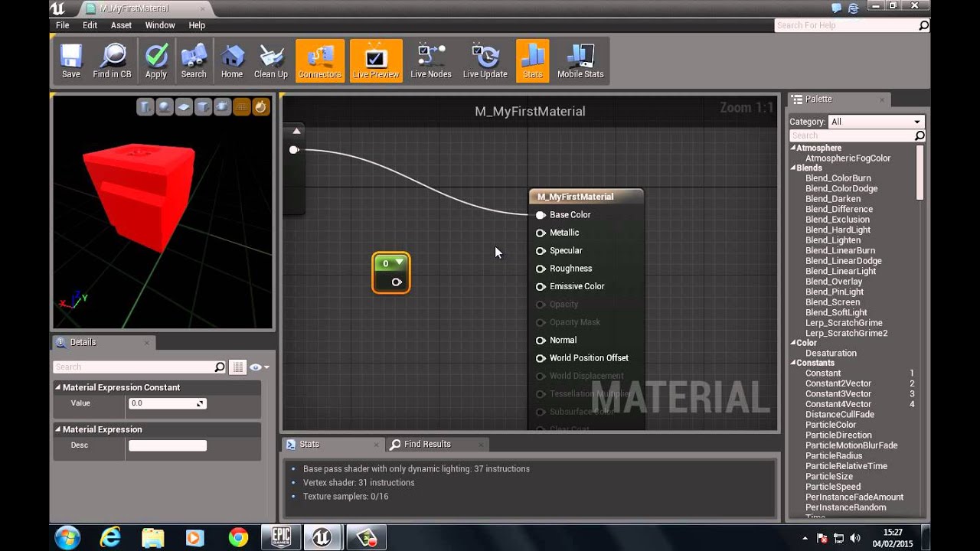Image resolution: width=980 pixels, height=551 pixels.
Task: Collapse the Material Expression Constant section
Action: [57, 387]
